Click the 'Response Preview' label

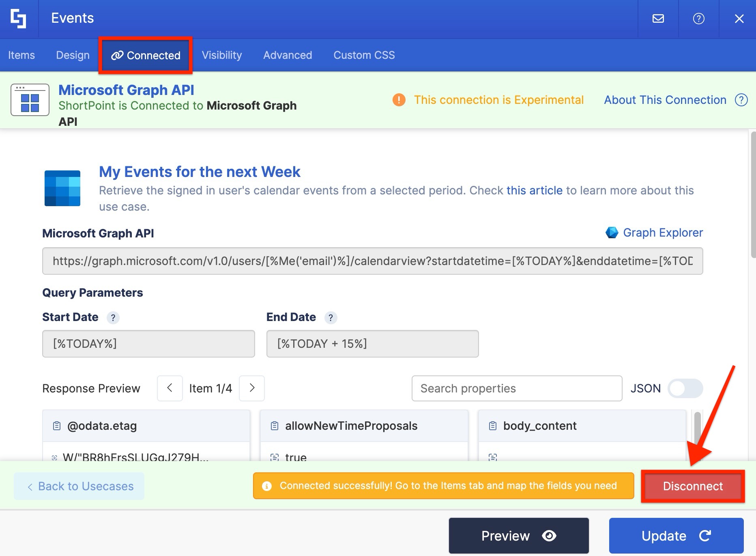click(91, 388)
